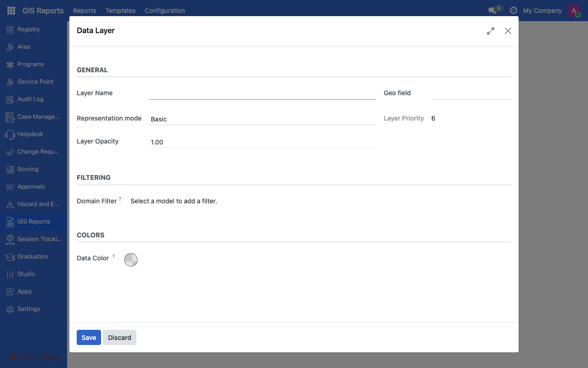Open the user avatar menu
Viewport: 588px width, 368px height.
pos(574,11)
